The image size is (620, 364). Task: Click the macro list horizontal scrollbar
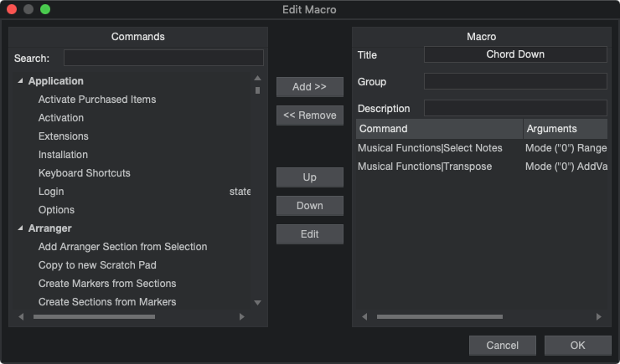(440, 317)
